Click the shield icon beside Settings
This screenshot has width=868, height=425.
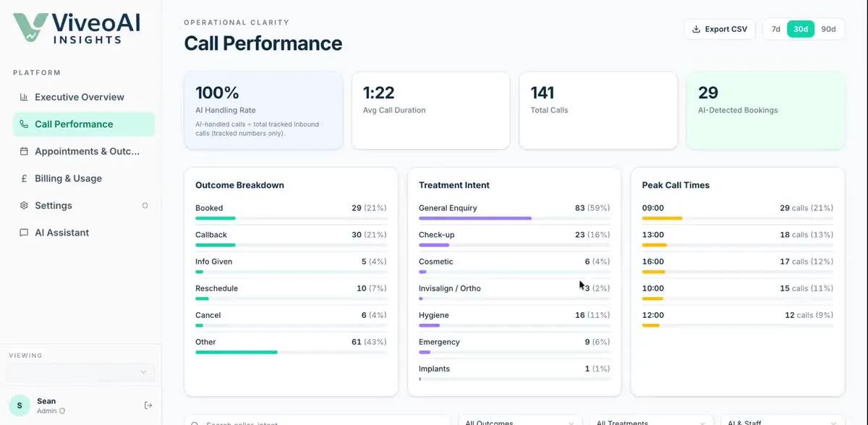[145, 205]
